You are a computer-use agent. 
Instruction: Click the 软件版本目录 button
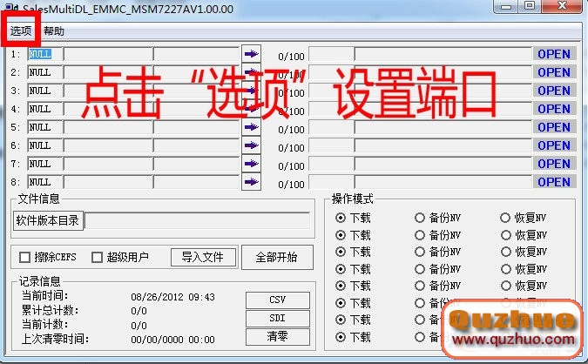tap(48, 220)
